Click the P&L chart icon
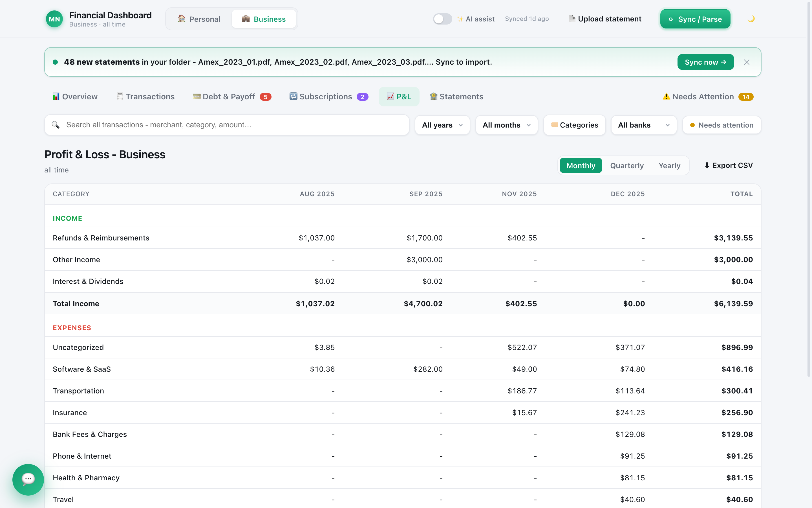812x508 pixels. pos(390,97)
